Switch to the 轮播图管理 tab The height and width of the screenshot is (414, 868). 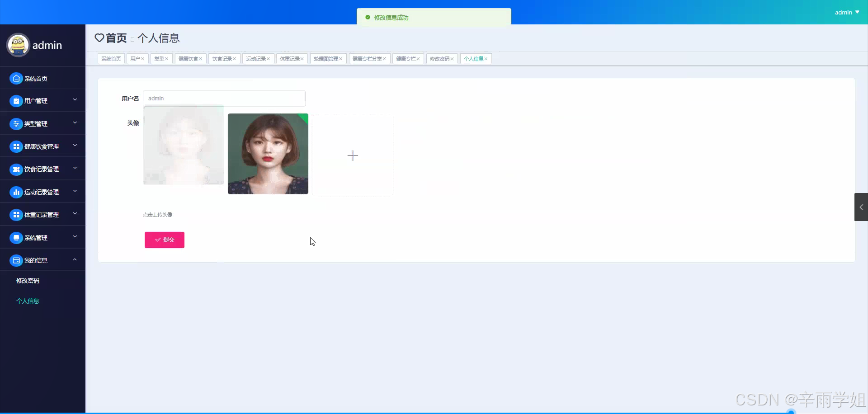325,59
